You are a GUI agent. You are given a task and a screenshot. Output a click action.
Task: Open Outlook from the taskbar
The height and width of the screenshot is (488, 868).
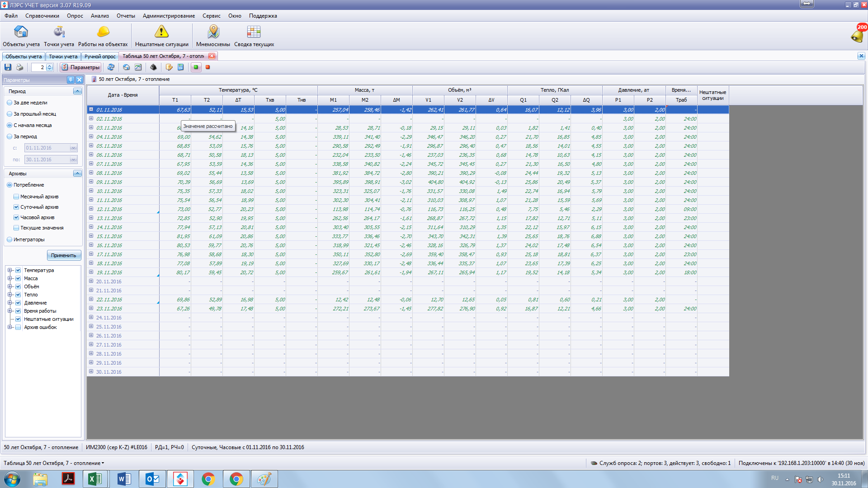click(152, 479)
